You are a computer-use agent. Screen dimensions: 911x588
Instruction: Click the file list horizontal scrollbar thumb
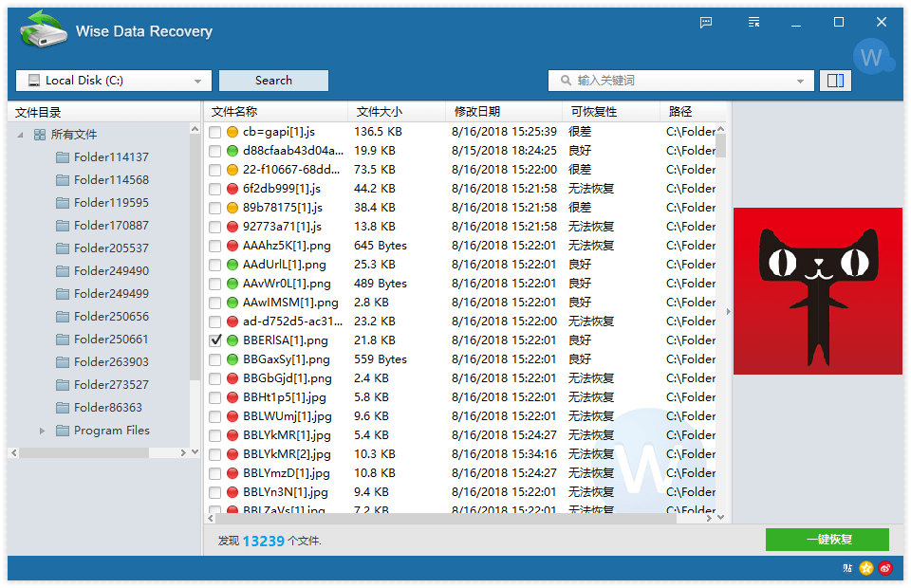point(444,518)
